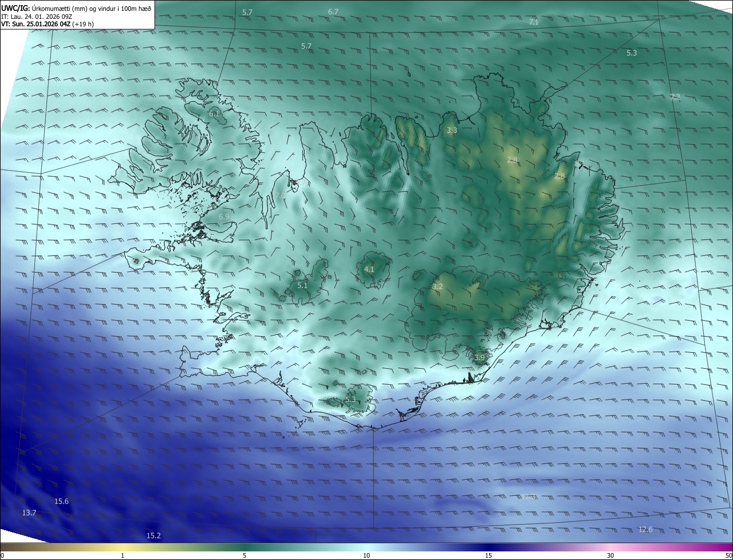
Task: Click the '15.2' value on the map
Action: (x=153, y=536)
